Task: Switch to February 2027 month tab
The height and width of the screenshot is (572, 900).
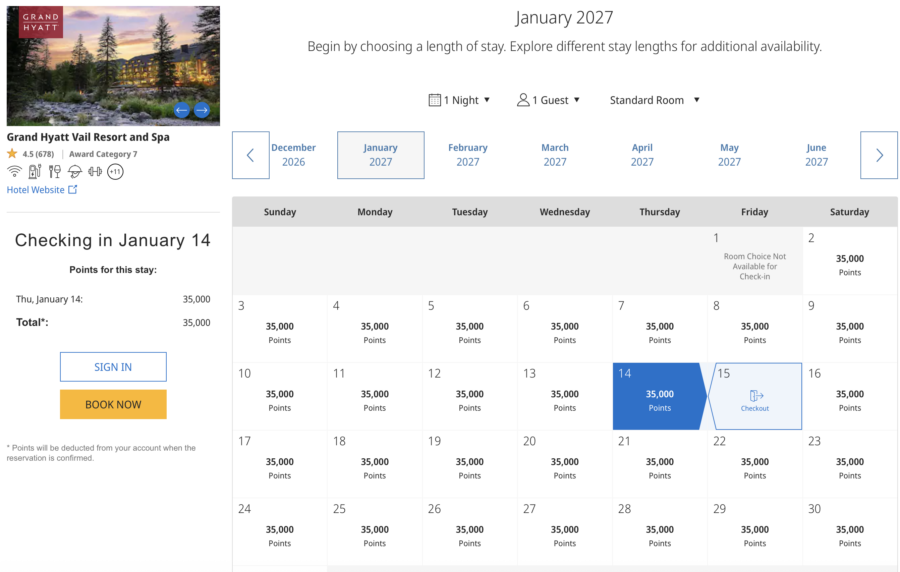Action: 468,155
